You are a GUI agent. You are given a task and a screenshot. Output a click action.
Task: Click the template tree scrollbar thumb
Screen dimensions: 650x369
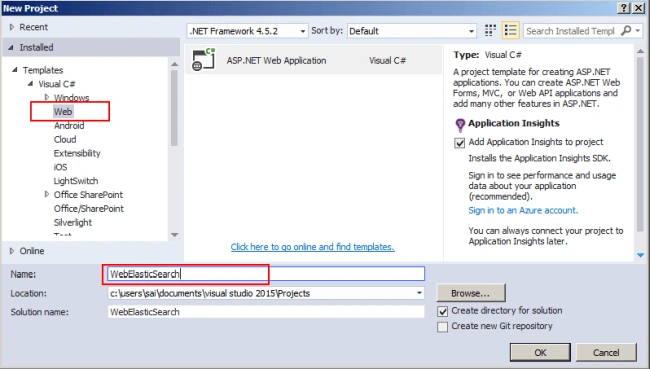tap(175, 108)
